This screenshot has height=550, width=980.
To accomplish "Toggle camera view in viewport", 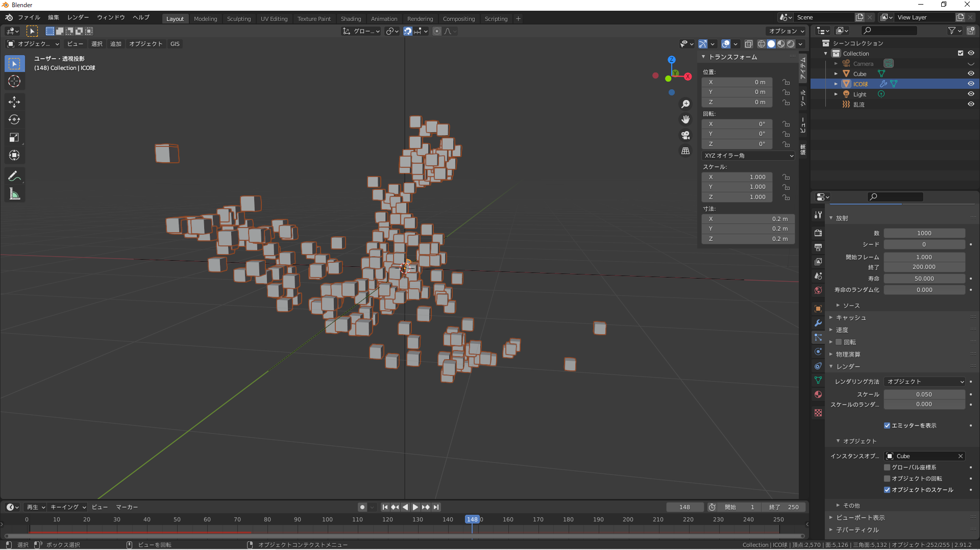I will pos(685,135).
